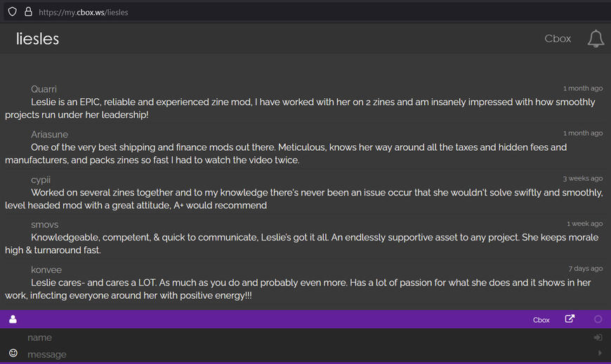This screenshot has width=611, height=364.
Task: Click the liesles page title
Action: (38, 39)
